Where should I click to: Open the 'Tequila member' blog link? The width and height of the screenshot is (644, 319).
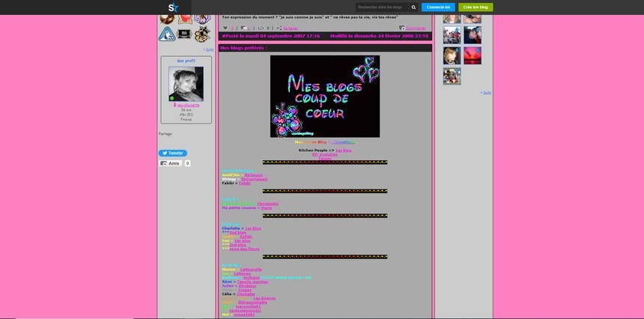tap(252, 282)
